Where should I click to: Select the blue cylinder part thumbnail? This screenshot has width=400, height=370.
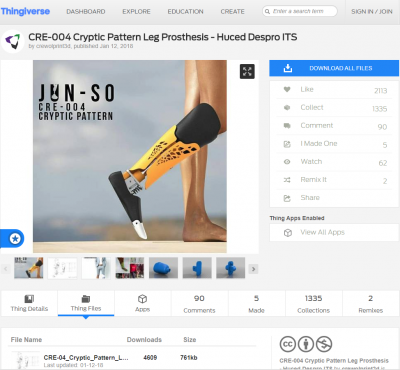(163, 268)
